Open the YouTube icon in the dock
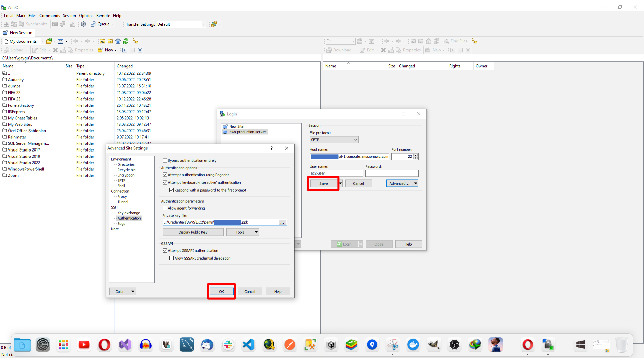Viewport: 644px width, 362px height. click(x=84, y=345)
